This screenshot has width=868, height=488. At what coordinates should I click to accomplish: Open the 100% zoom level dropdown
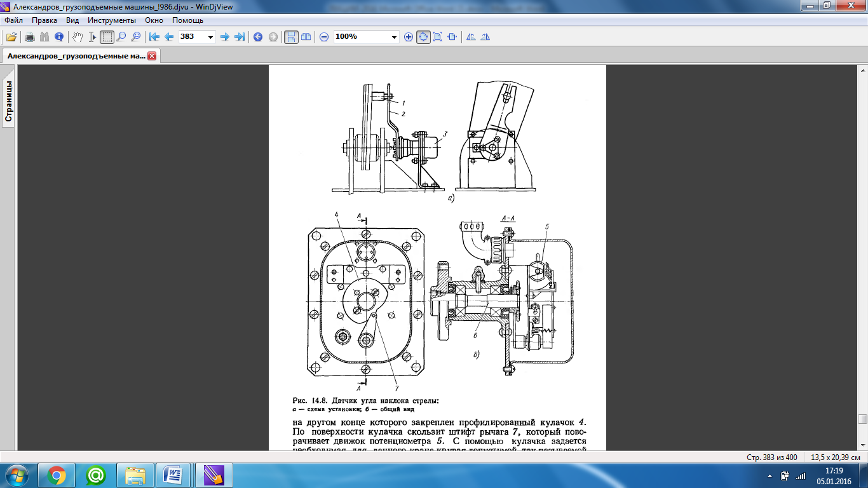(x=395, y=37)
